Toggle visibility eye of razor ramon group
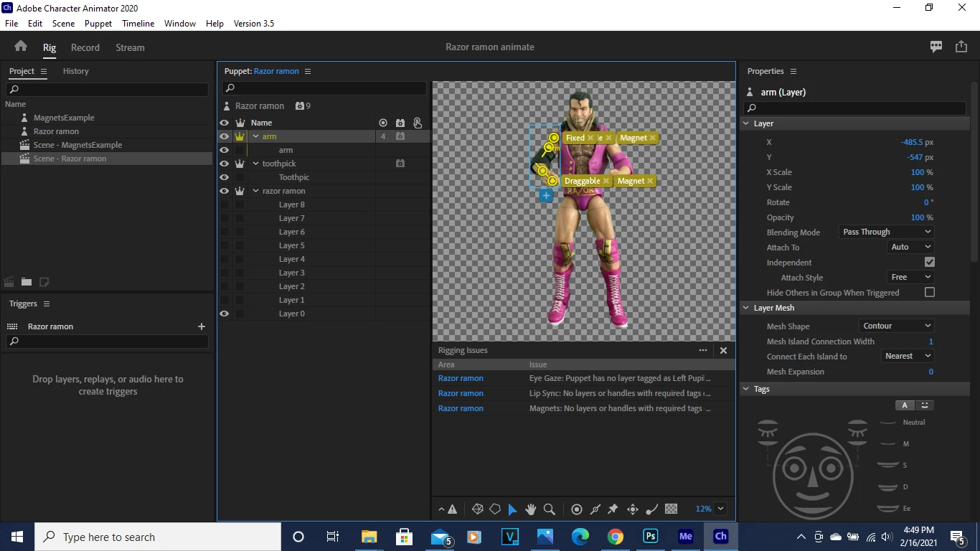This screenshot has width=980, height=551. coord(225,191)
